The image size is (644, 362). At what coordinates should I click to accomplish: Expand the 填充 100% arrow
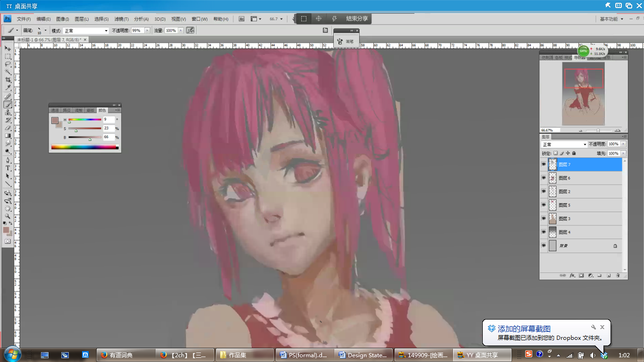[624, 153]
